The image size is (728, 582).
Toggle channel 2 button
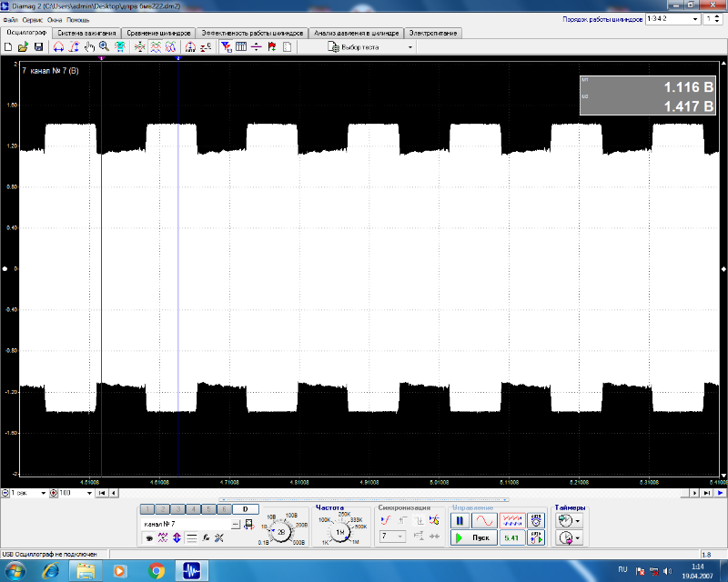[x=163, y=509]
